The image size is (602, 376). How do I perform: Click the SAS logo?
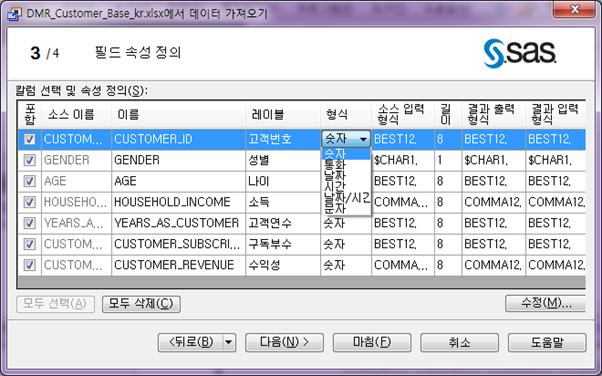coord(520,53)
